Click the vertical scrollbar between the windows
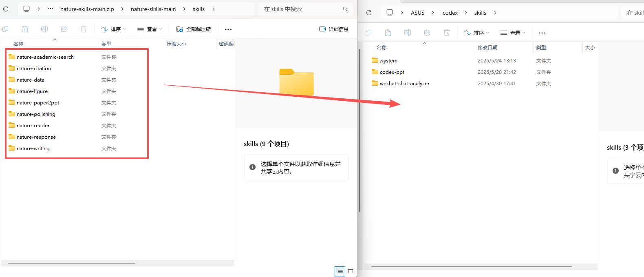 click(x=359, y=131)
